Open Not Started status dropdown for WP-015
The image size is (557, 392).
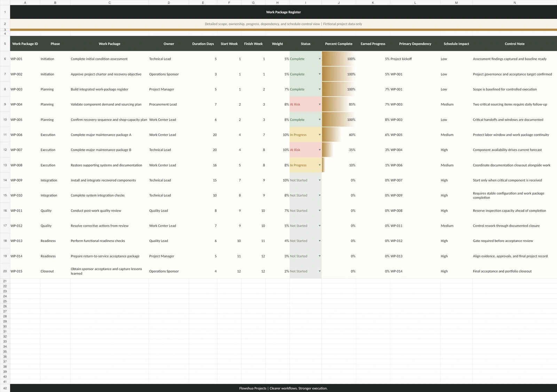coord(320,271)
